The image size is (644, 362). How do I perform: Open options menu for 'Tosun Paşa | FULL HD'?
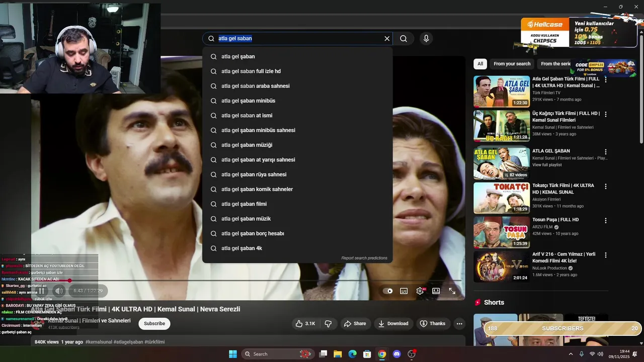click(x=606, y=220)
